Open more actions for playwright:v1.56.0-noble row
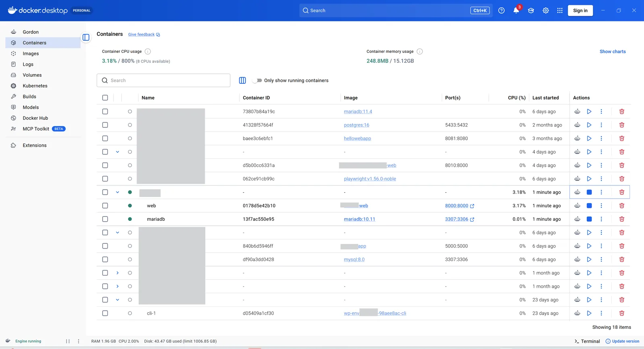The image size is (644, 349). tap(601, 179)
